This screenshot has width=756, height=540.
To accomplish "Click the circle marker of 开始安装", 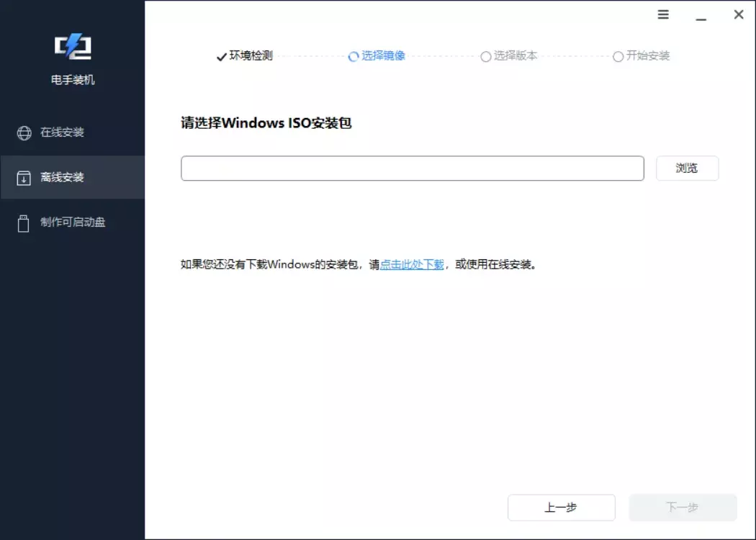I will coord(618,56).
